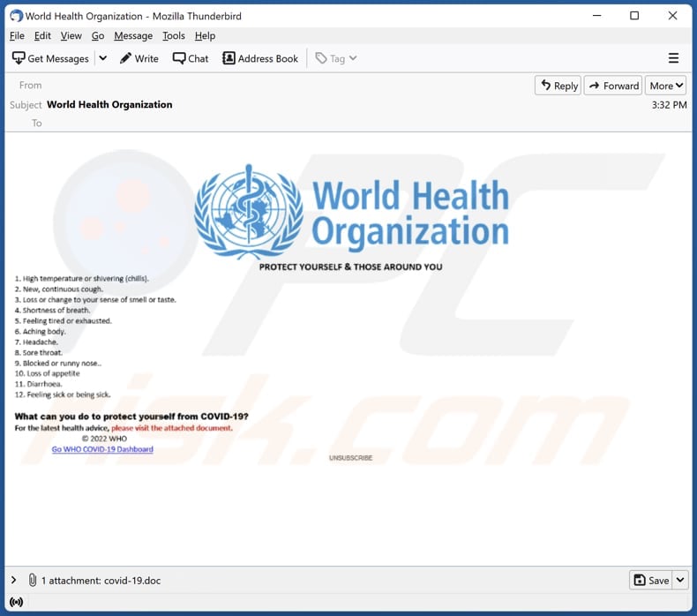Click the email subject World Health Organization
This screenshot has width=697, height=616.
pos(109,104)
